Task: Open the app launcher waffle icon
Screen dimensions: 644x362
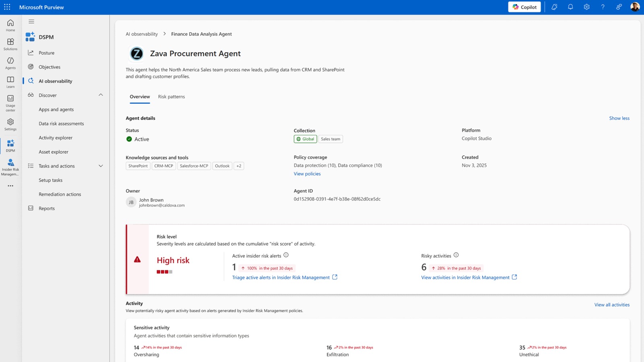Action: 7,7
